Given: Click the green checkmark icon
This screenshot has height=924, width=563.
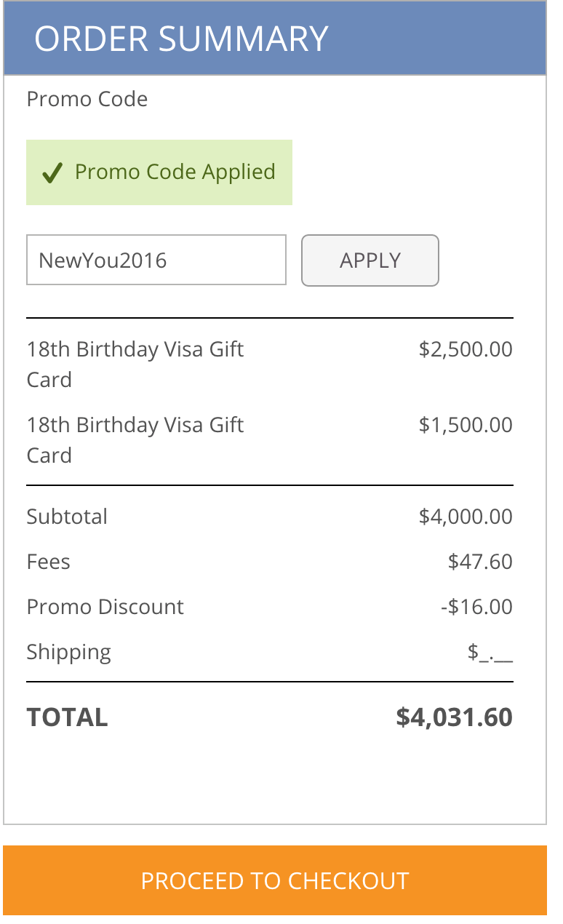Looking at the screenshot, I should point(52,173).
